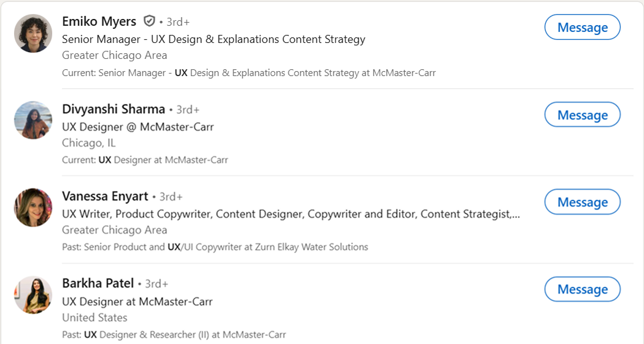Click the verified badge beside Emiko Myers
Viewport: 644px width, 344px height.
(149, 21)
